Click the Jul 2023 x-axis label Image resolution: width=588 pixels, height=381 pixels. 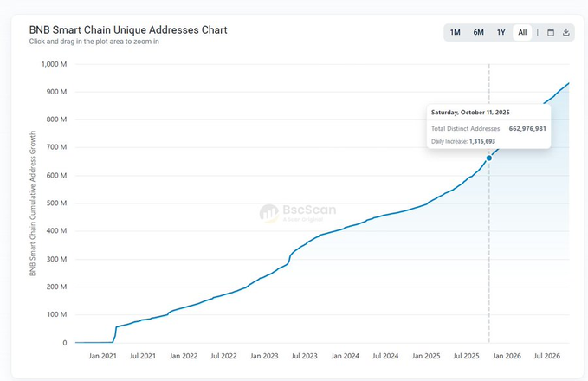pos(304,356)
